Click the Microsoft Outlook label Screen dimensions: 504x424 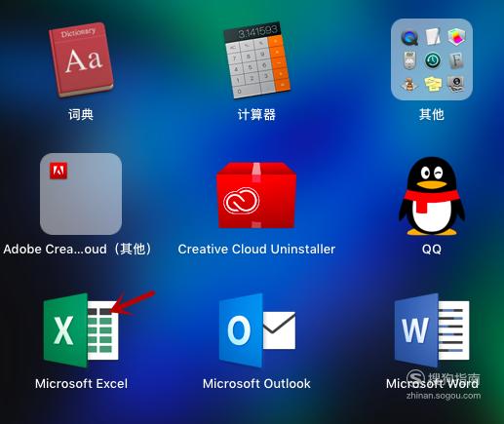[x=256, y=384]
